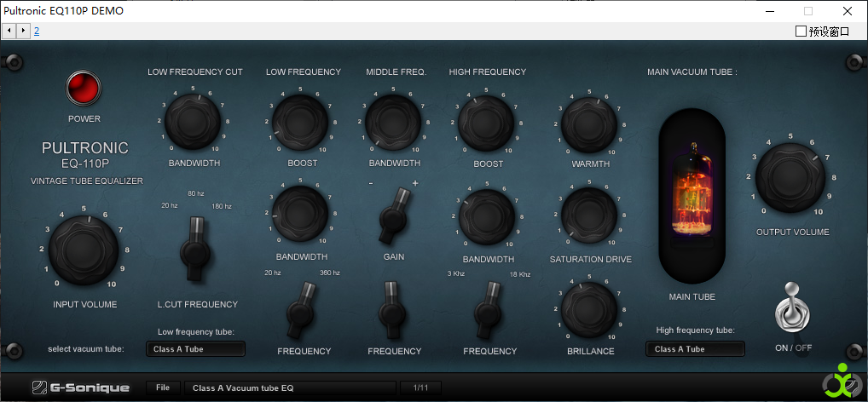Open the Low frequency tube dropdown

[x=195, y=349]
